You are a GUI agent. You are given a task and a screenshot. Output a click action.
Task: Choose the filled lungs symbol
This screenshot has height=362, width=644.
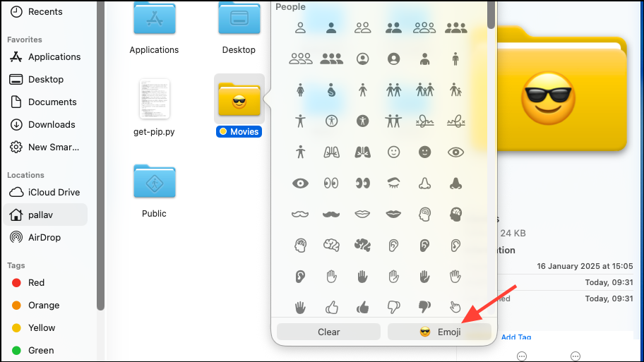(362, 152)
